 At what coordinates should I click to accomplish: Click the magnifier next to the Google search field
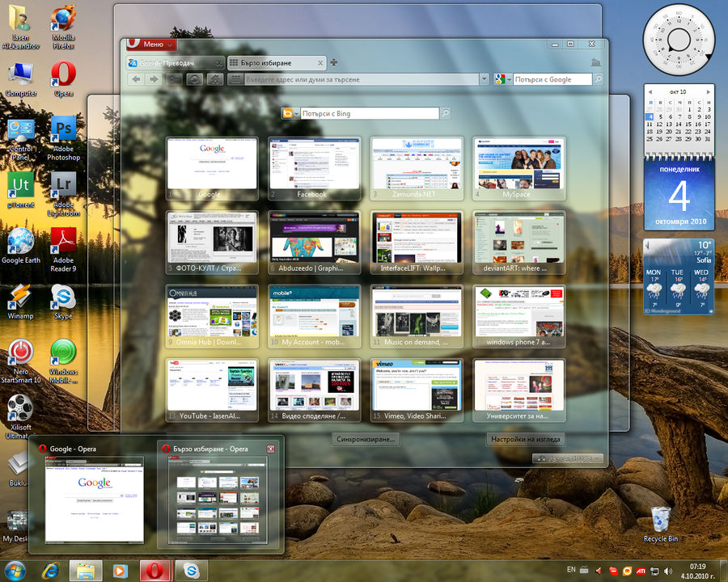tap(599, 79)
